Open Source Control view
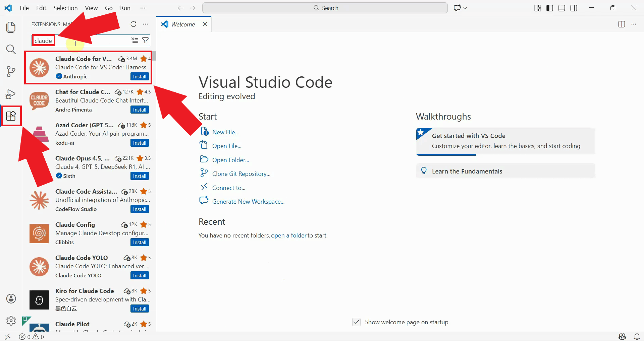 pos(11,71)
